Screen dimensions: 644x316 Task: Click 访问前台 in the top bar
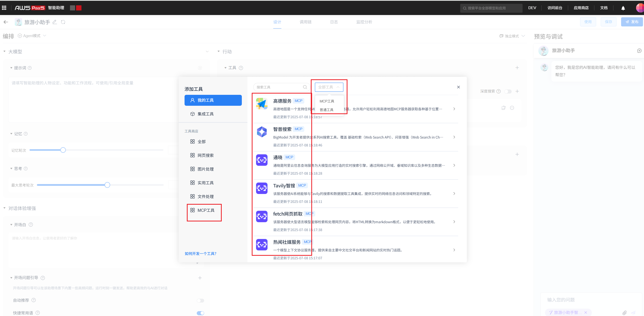click(555, 8)
